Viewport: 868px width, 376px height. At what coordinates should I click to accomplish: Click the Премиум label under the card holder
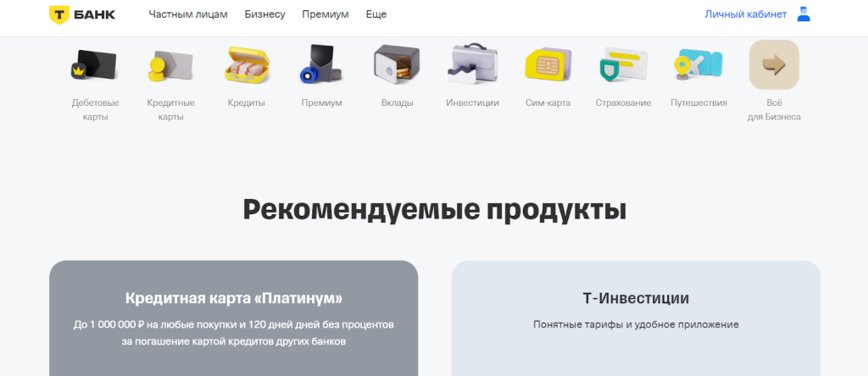[x=321, y=102]
